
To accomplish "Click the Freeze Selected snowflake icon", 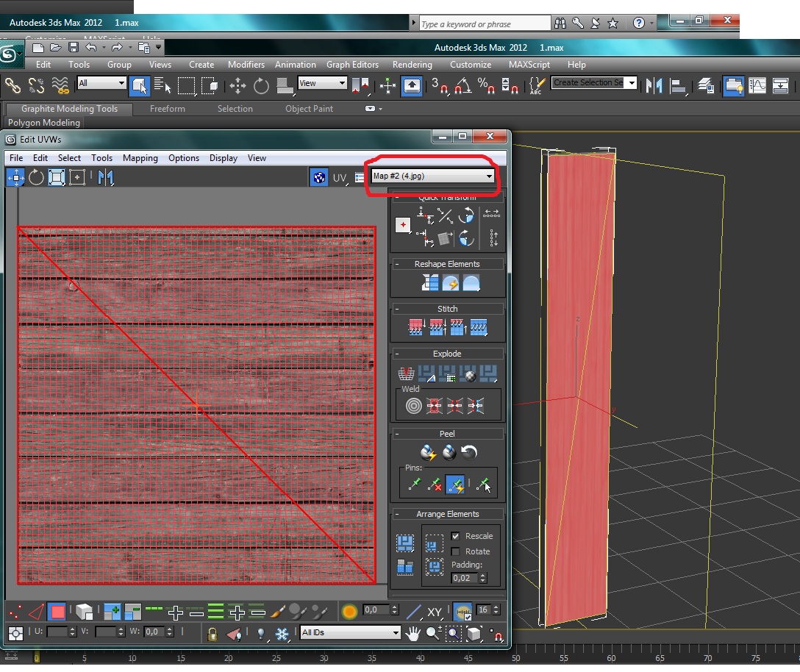I will (x=282, y=633).
